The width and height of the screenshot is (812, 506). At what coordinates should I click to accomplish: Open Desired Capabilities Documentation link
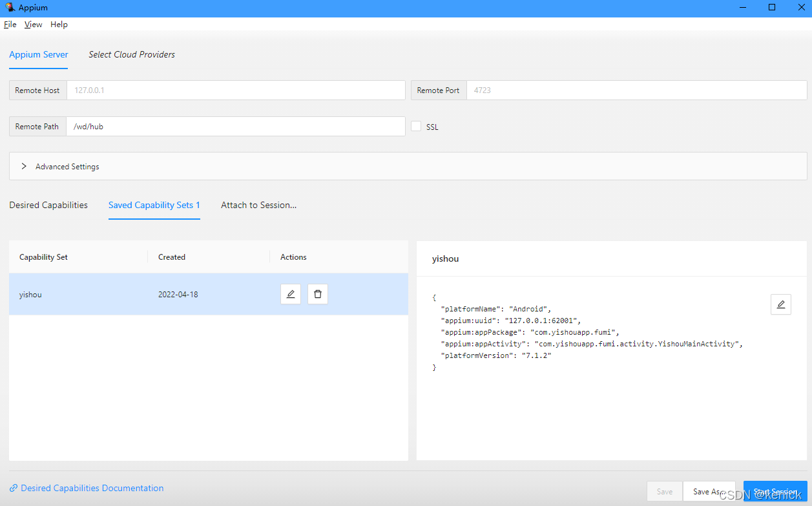click(x=92, y=489)
